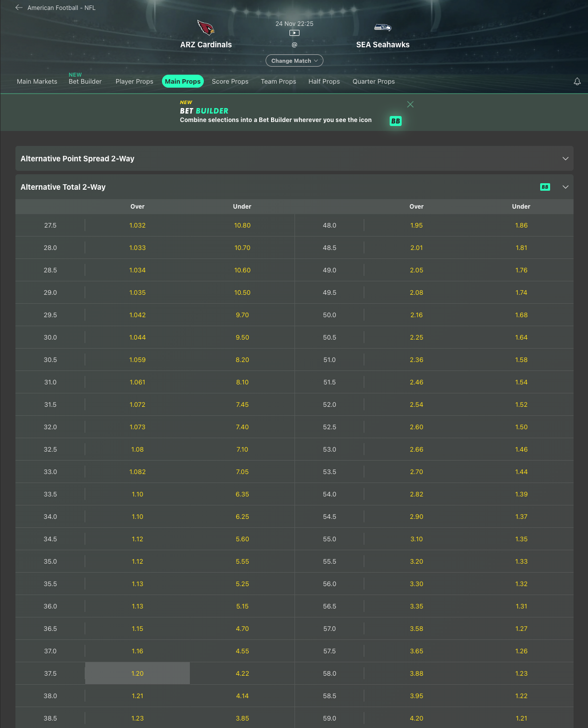Select Under 30.0 at odds 9.50
This screenshot has width=588, height=728.
pos(242,337)
